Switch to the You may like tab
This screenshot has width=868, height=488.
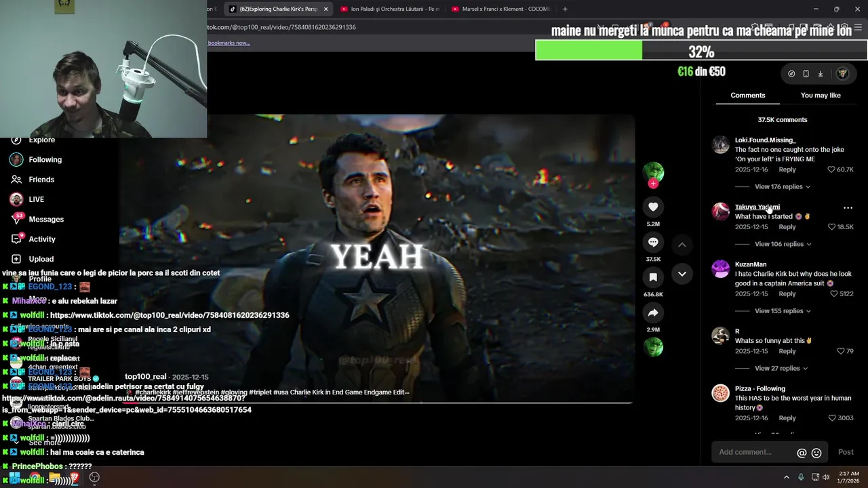click(x=821, y=96)
